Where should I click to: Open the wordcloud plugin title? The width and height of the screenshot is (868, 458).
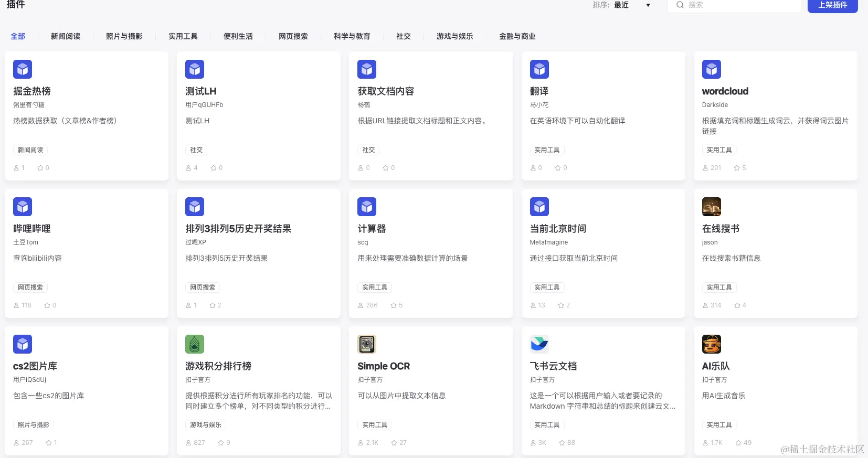(x=725, y=91)
